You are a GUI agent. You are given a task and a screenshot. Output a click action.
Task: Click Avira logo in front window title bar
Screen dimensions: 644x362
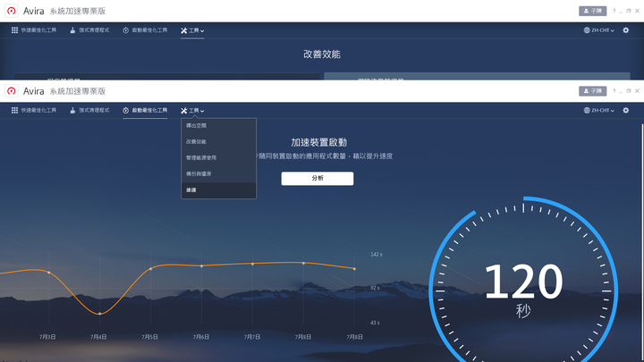[12, 91]
